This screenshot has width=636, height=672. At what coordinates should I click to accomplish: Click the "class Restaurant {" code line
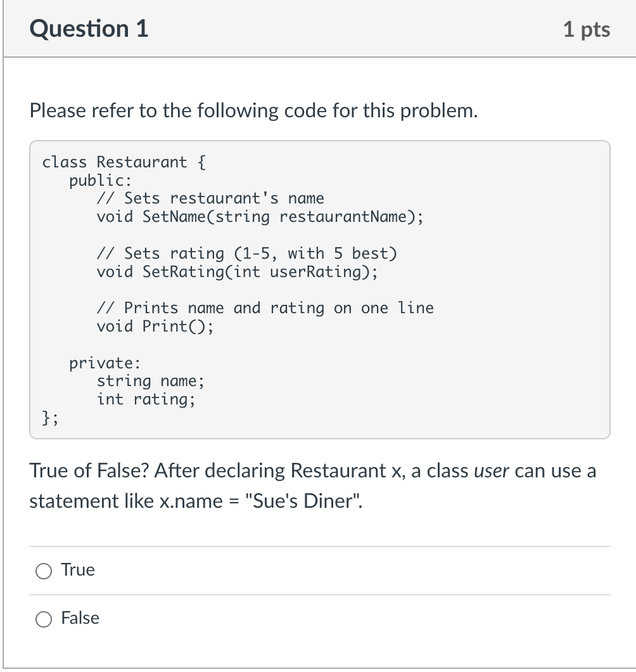(124, 162)
